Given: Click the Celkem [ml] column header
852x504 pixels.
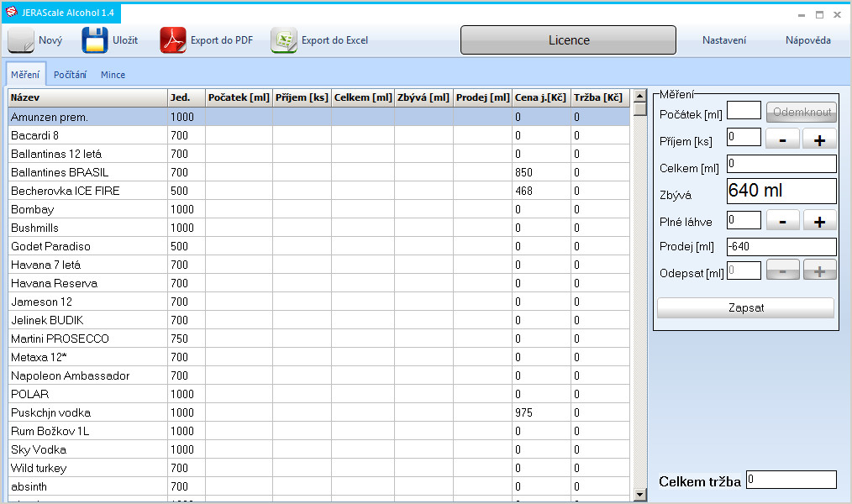Looking at the screenshot, I should pyautogui.click(x=363, y=97).
